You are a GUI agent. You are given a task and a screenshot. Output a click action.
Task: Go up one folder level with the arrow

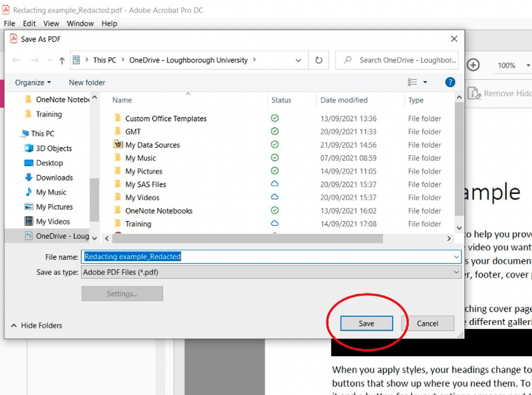click(61, 60)
